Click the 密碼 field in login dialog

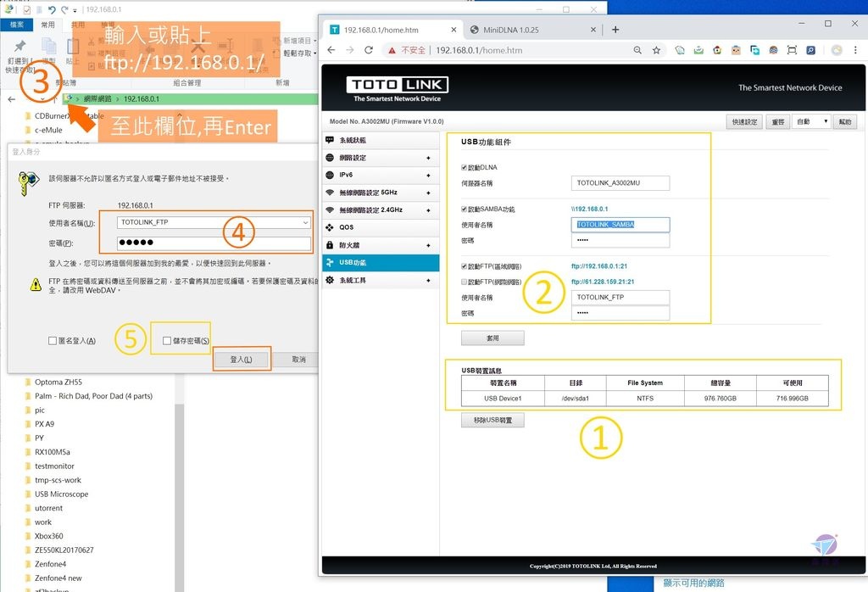point(214,243)
